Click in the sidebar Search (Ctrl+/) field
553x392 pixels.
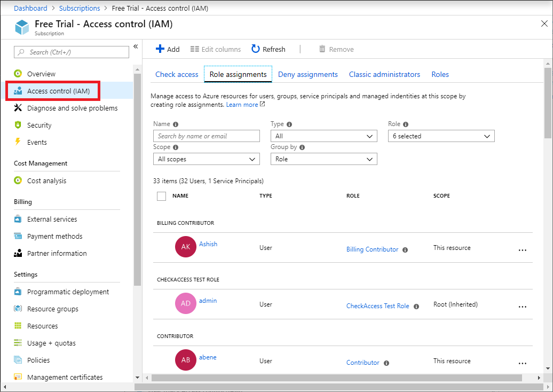(x=71, y=52)
